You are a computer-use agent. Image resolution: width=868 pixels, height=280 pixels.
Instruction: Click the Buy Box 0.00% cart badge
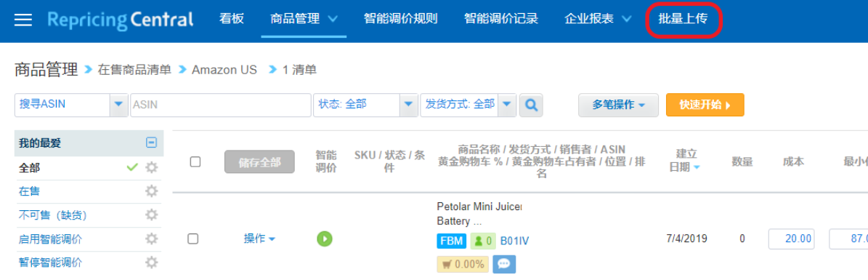(x=463, y=265)
